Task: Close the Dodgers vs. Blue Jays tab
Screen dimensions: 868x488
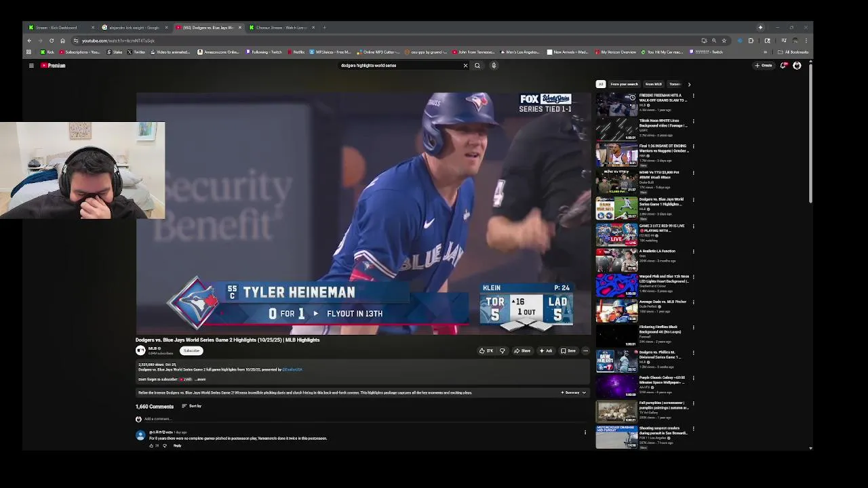Action: click(x=239, y=28)
